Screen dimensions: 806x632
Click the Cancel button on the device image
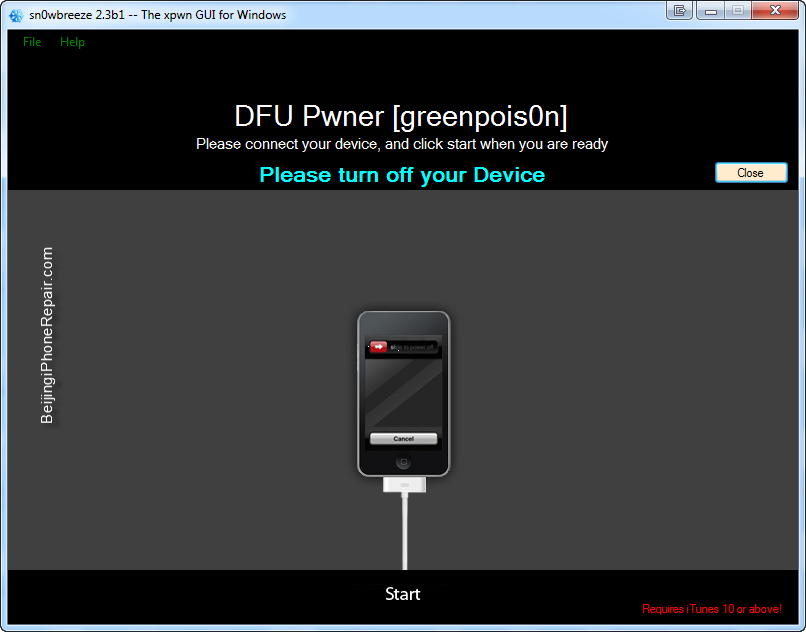point(404,439)
